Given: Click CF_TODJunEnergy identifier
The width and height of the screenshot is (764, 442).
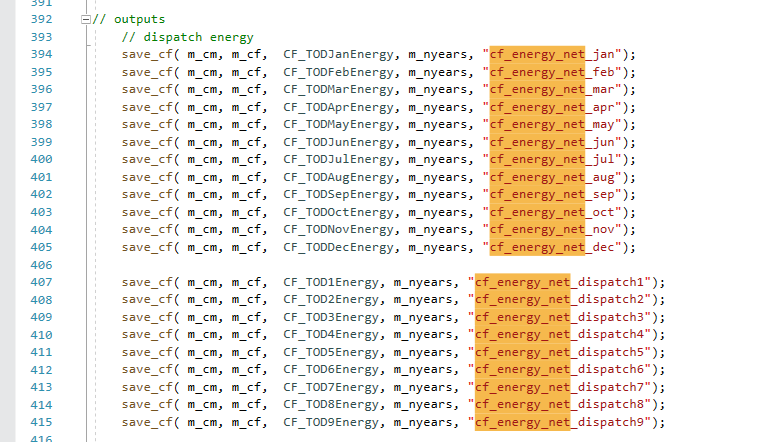Looking at the screenshot, I should coord(339,142).
